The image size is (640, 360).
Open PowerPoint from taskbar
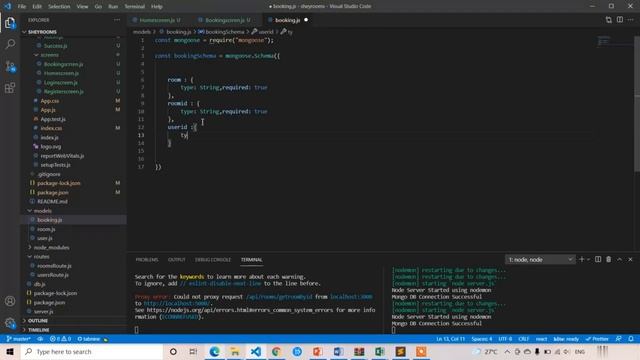[x=318, y=351]
